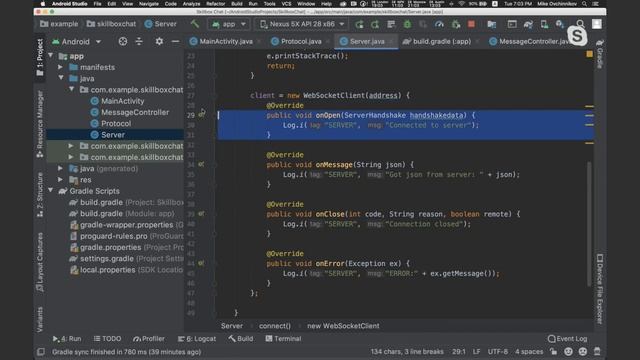The image size is (640, 360).
Task: Open Project panel settings gear
Action: (x=159, y=41)
